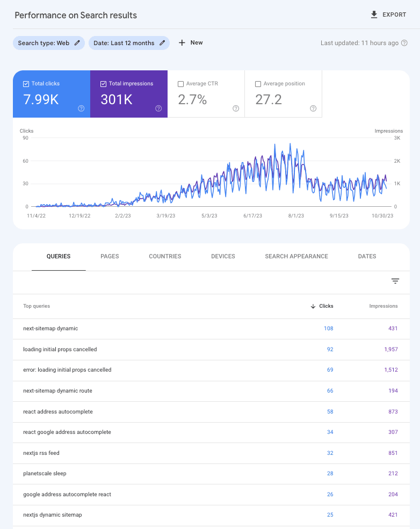Uncheck the Total impressions checkbox
The height and width of the screenshot is (529, 420).
(103, 84)
